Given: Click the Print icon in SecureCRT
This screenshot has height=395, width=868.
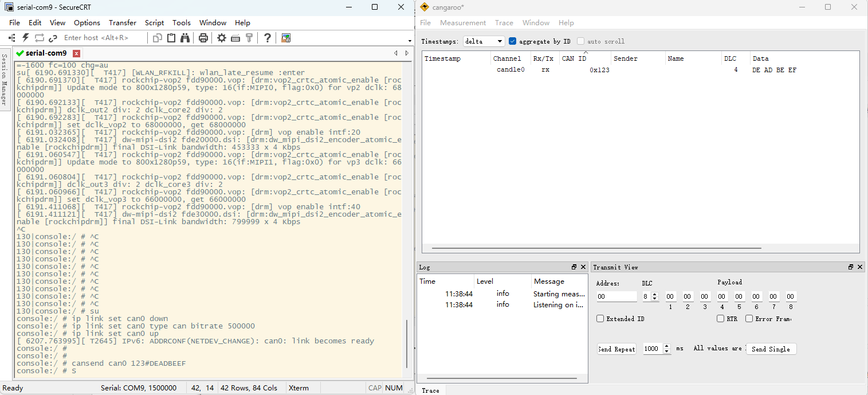Looking at the screenshot, I should pyautogui.click(x=203, y=38).
